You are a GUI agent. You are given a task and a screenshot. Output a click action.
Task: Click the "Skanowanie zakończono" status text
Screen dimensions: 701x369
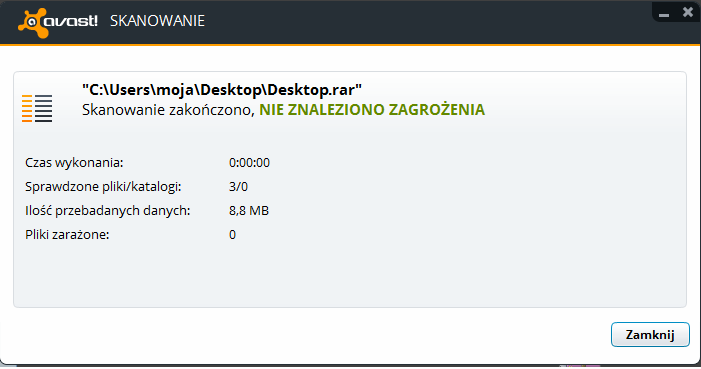pyautogui.click(x=168, y=110)
